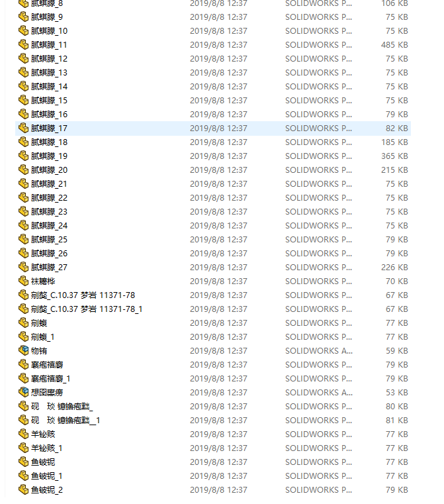This screenshot has width=444, height=504.
Task: Click the assembly icon in the 59 KB row
Action: 23,350
